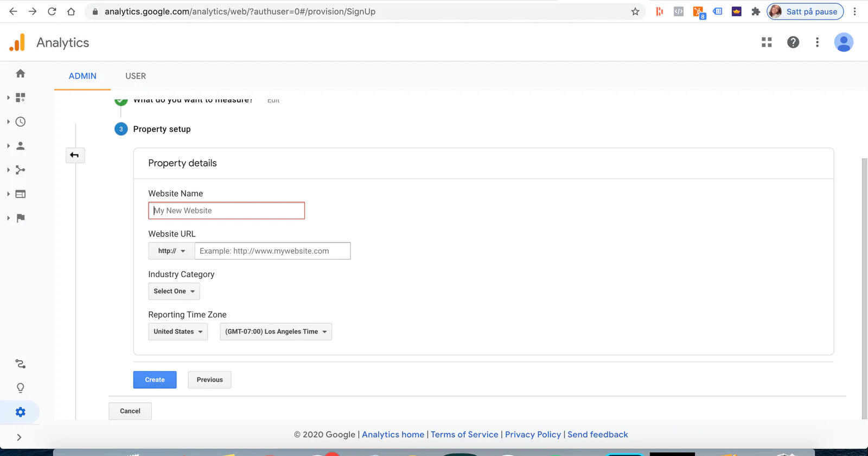Click the Previous button
Screen dimensions: 868x456
point(210,380)
